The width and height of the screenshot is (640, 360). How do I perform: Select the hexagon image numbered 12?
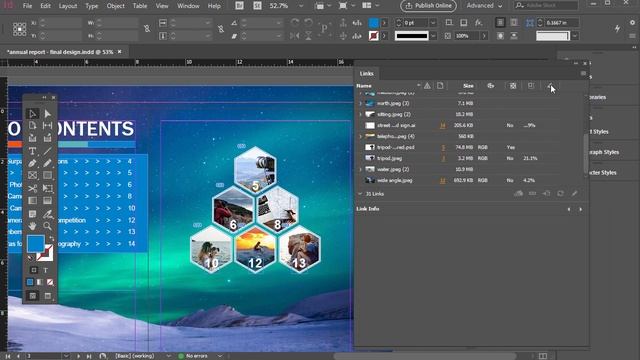coord(255,250)
